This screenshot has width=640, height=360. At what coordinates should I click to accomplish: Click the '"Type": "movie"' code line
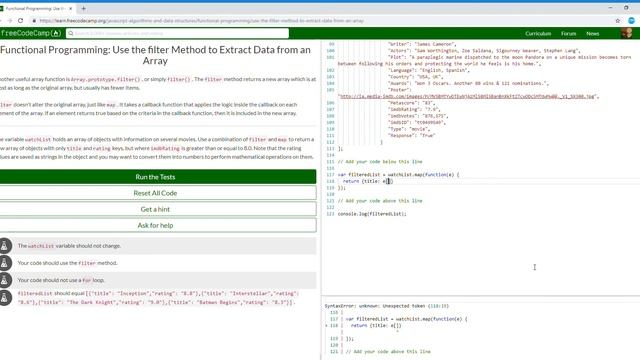point(409,129)
